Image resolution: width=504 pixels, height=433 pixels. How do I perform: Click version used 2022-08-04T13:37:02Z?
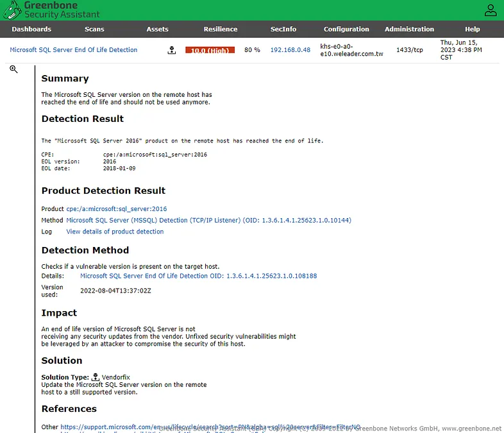[x=115, y=291]
